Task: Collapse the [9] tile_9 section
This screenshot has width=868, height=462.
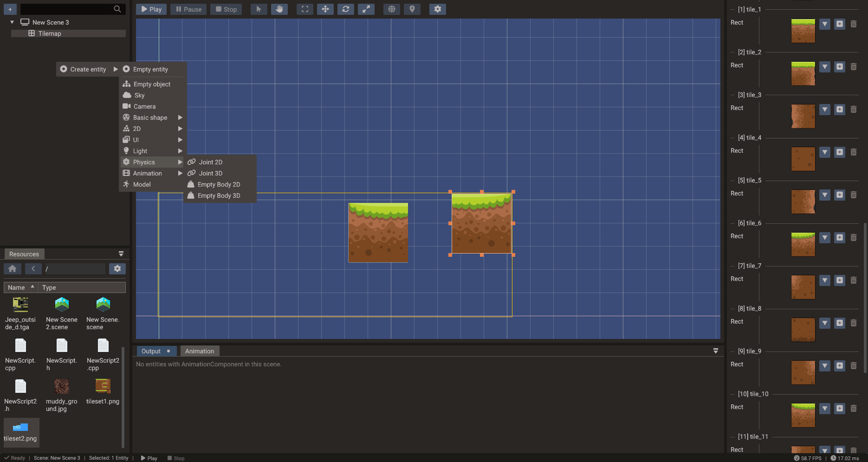Action: tap(733, 351)
